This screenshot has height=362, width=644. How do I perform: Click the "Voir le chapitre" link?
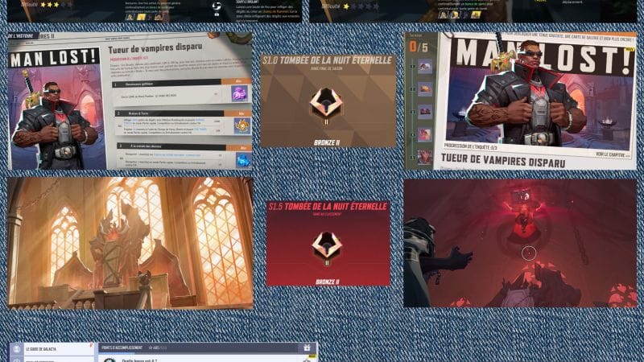click(x=612, y=154)
